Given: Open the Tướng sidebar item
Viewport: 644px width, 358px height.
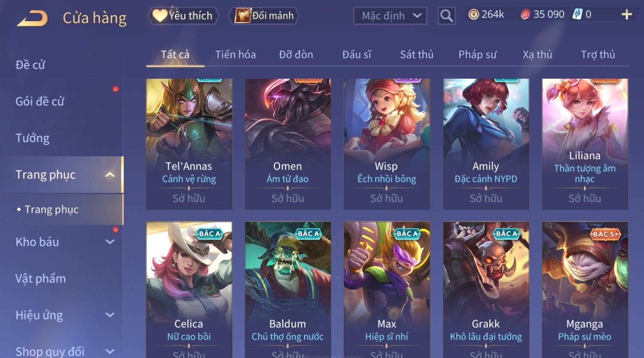Looking at the screenshot, I should (x=32, y=138).
